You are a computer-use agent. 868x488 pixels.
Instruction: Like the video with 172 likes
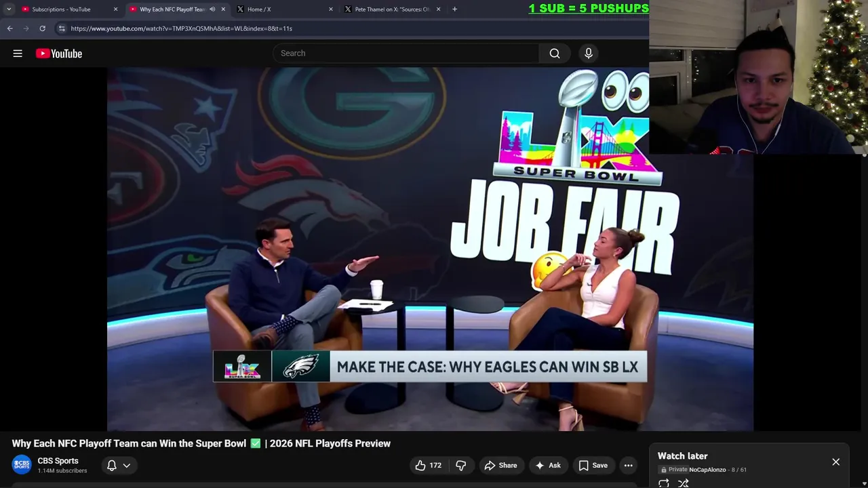(428, 466)
